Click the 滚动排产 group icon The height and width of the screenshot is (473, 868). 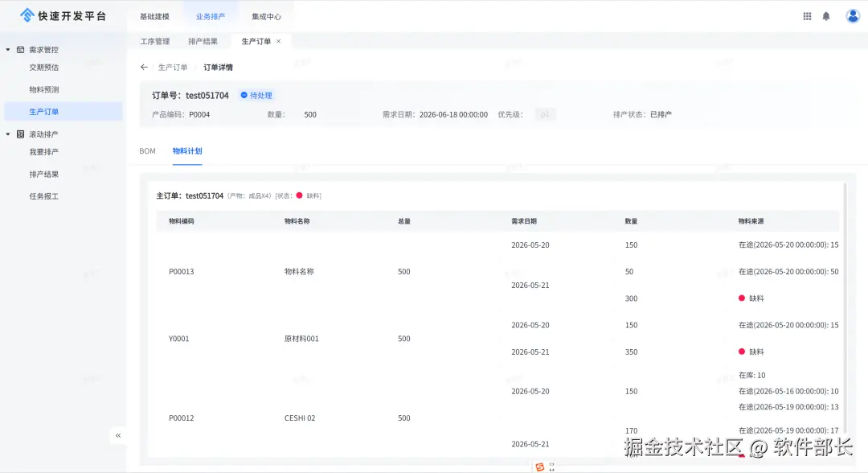click(x=20, y=134)
